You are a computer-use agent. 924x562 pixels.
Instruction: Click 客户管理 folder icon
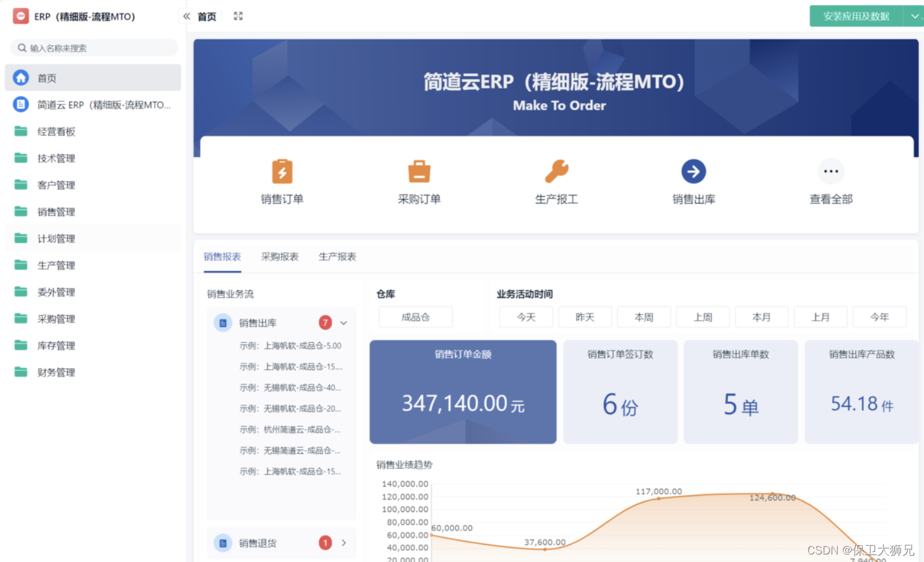pyautogui.click(x=21, y=185)
